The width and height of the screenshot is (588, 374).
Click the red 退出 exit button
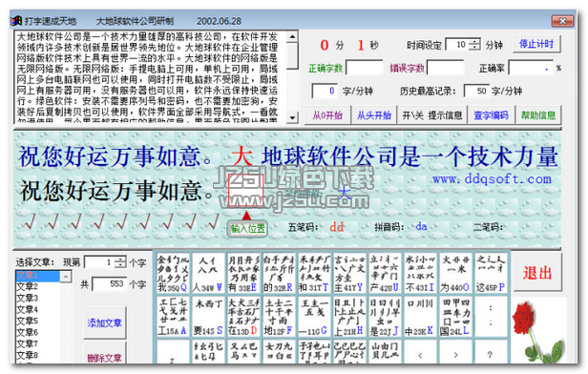537,273
